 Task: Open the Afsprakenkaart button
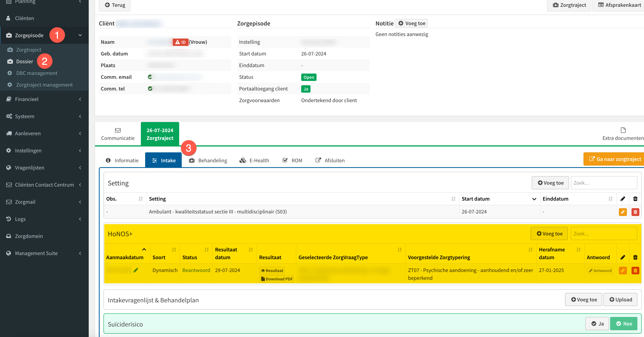click(619, 5)
